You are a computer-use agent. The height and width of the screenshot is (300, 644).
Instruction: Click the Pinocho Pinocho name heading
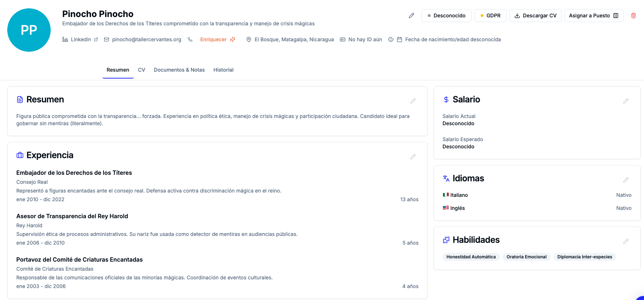[98, 14]
